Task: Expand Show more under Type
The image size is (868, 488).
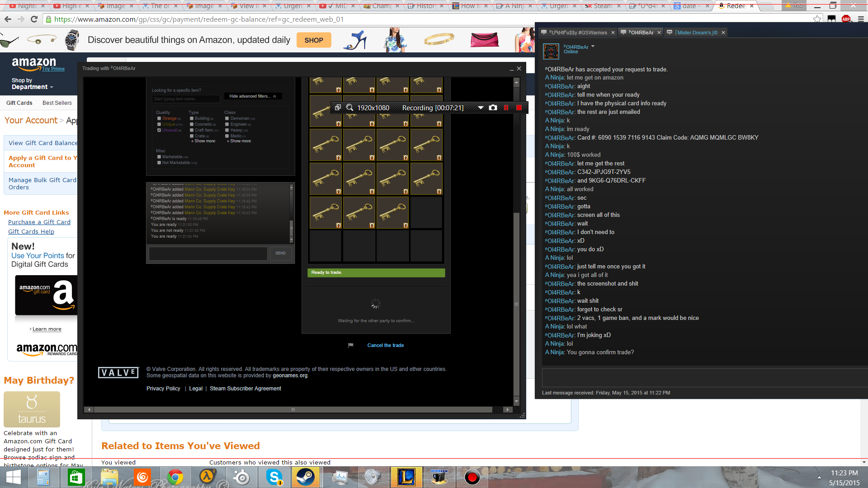Action: [203, 141]
